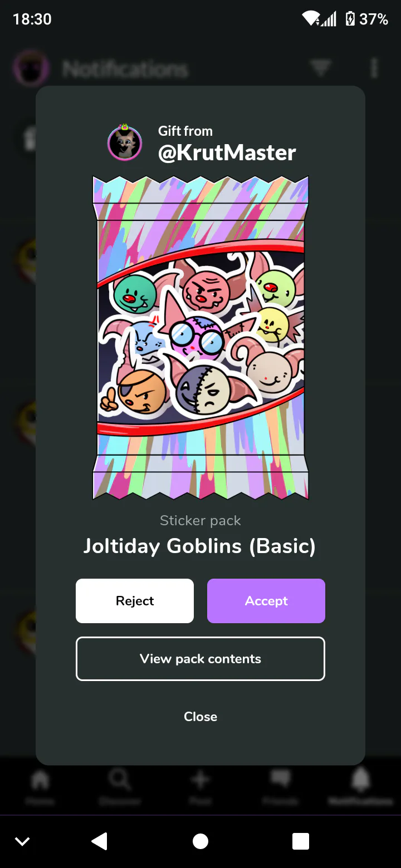The width and height of the screenshot is (401, 868).
Task: Tap the Android home circle button
Action: [200, 841]
